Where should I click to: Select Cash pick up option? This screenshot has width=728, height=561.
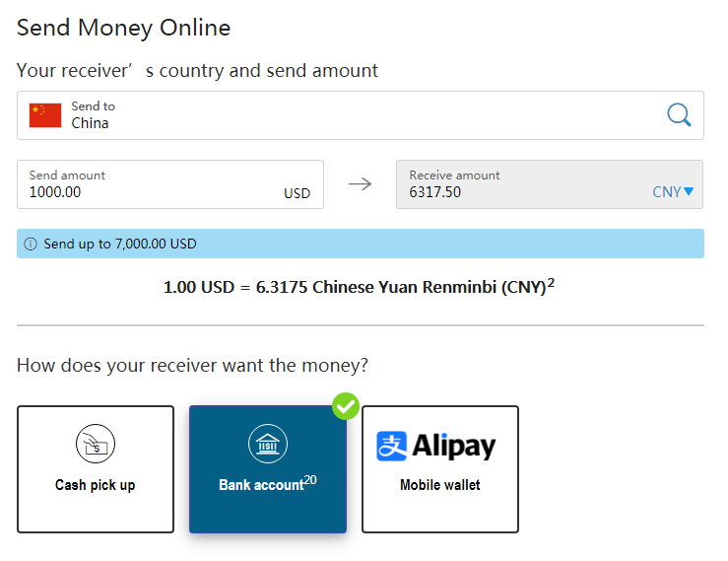(96, 469)
